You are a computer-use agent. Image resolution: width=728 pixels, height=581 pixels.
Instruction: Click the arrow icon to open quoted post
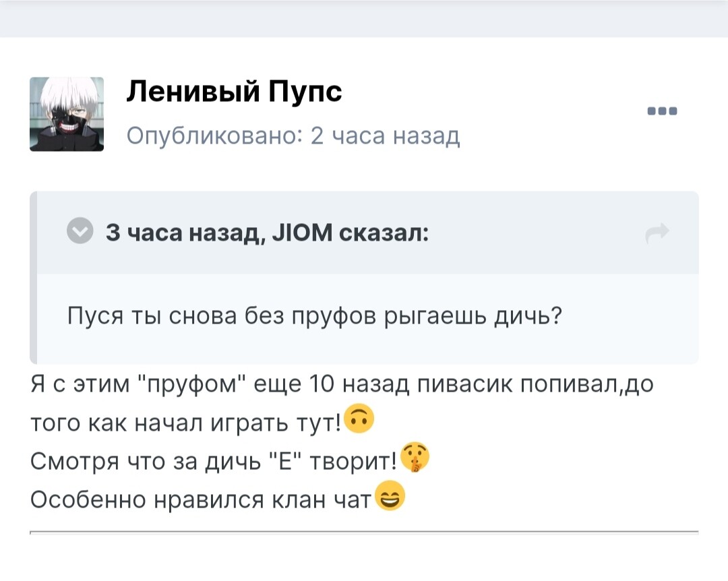point(657,233)
